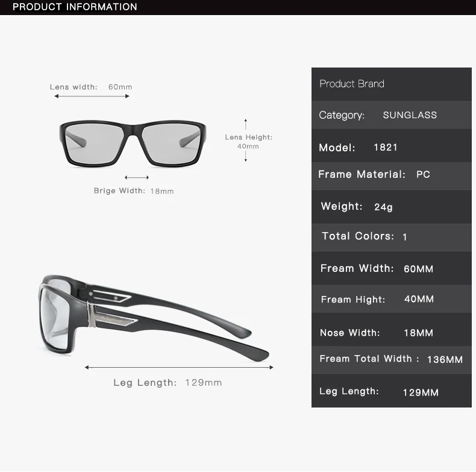Select the Nose Width 18MM row

(391, 330)
